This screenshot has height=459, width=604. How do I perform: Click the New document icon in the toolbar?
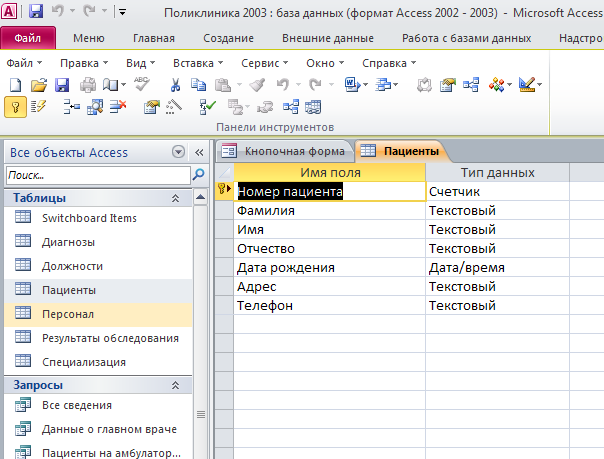pos(15,85)
